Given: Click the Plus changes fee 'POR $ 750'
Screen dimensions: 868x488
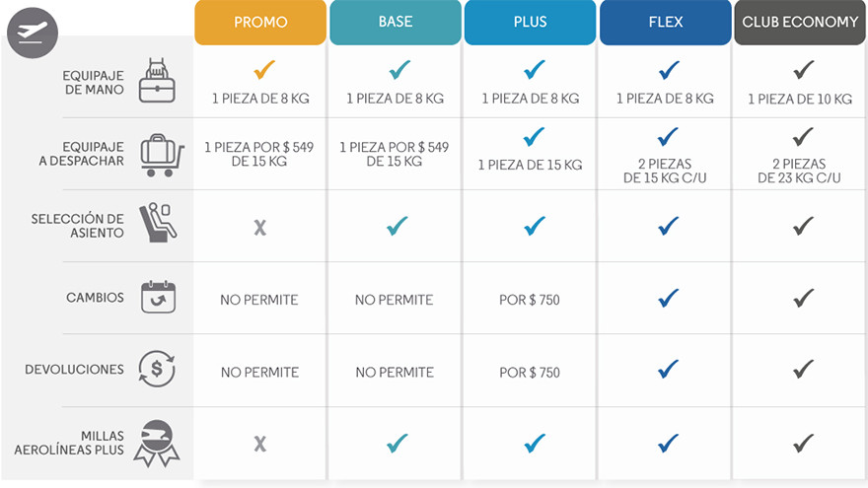Looking at the screenshot, I should pos(530,300).
